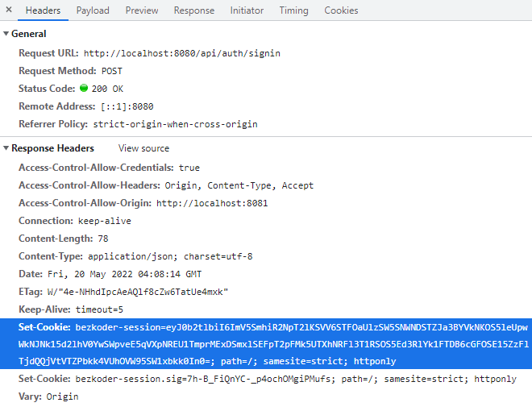Open the Preview tab
The height and width of the screenshot is (411, 532).
[142, 10]
